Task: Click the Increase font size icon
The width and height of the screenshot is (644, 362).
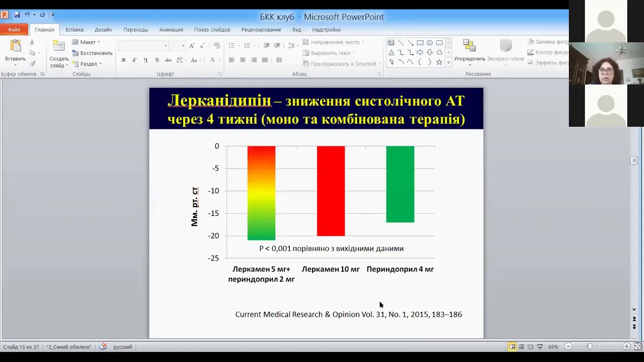Action: (x=192, y=46)
